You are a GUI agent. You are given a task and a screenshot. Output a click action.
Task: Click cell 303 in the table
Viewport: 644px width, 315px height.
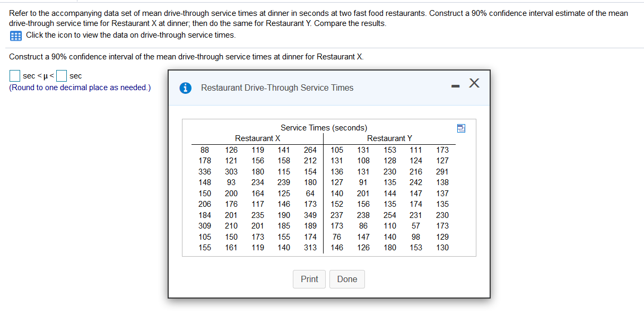click(231, 172)
